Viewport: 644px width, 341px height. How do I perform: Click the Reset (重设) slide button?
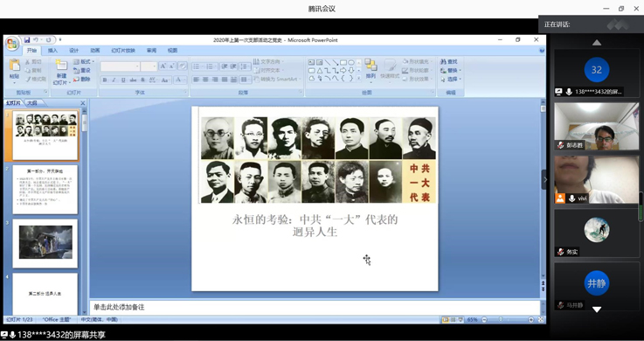coord(82,70)
